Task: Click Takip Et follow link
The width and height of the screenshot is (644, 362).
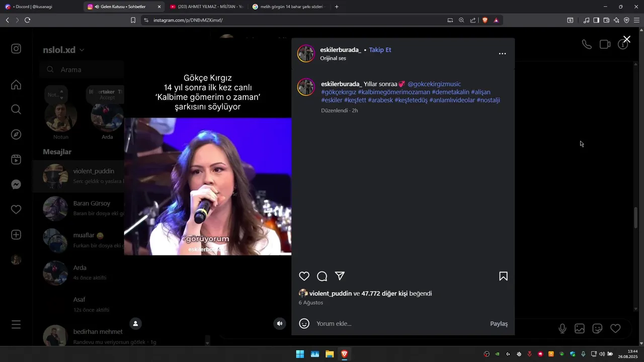Action: [x=380, y=50]
